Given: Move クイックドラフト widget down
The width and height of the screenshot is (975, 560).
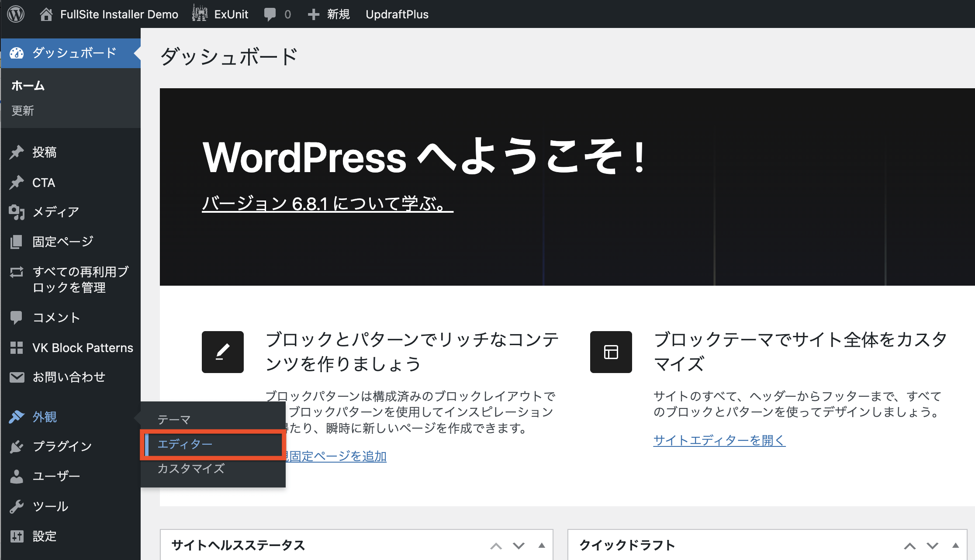Looking at the screenshot, I should click(933, 546).
